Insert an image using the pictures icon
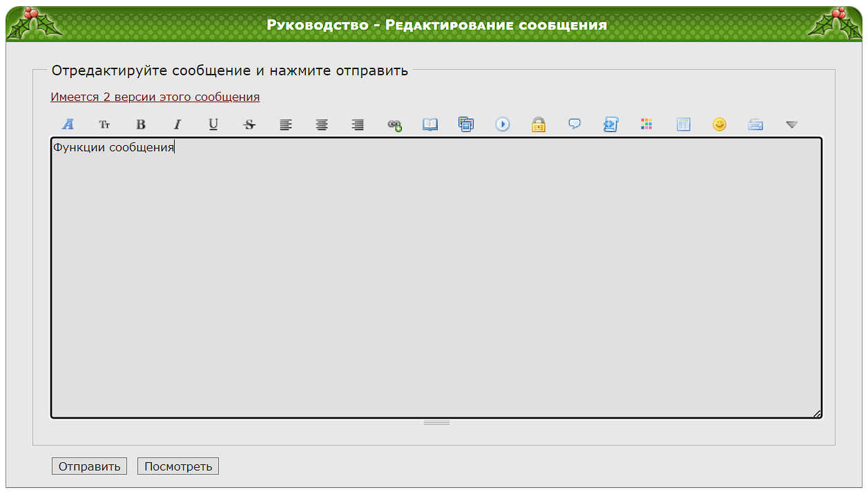 pyautogui.click(x=466, y=124)
